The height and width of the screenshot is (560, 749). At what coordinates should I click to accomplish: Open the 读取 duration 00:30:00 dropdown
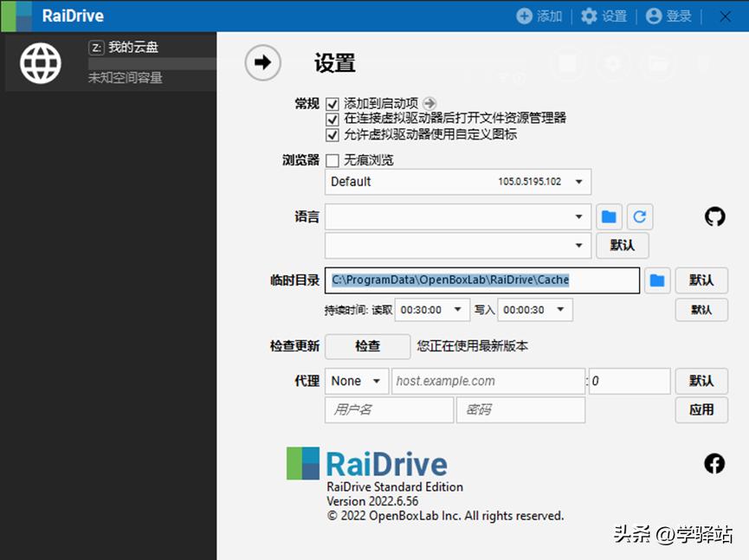tap(431, 309)
